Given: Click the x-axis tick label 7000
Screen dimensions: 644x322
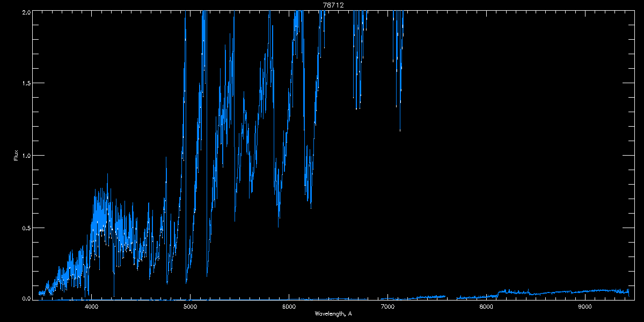Looking at the screenshot, I should tap(387, 306).
